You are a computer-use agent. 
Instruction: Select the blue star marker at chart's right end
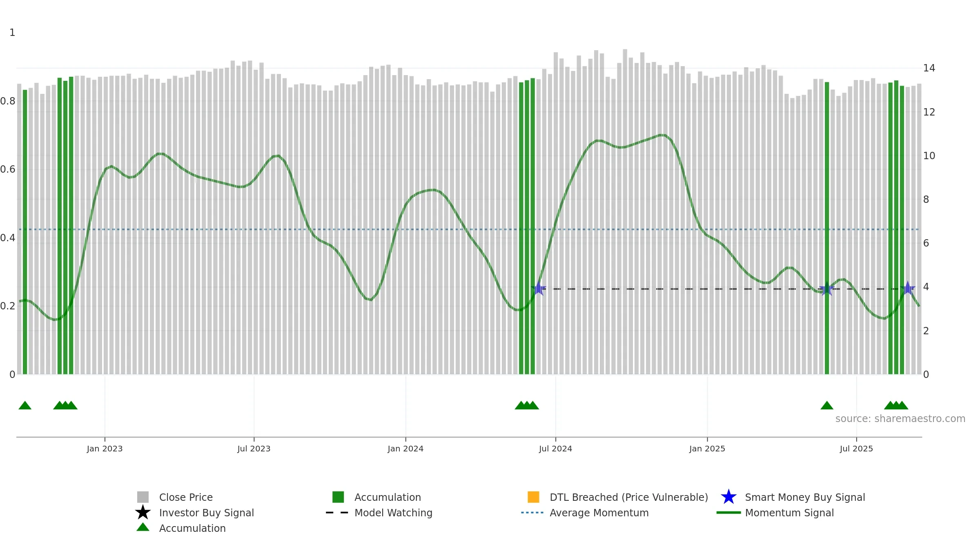[908, 289]
